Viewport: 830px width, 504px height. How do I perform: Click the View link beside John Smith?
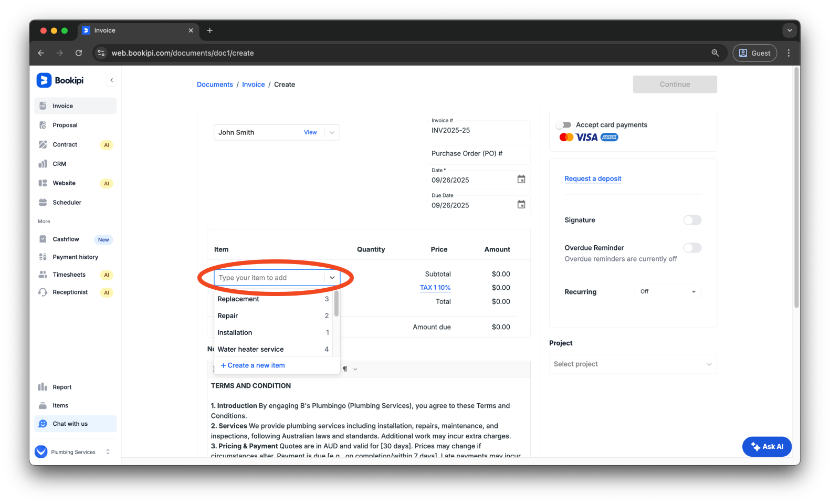click(x=310, y=132)
